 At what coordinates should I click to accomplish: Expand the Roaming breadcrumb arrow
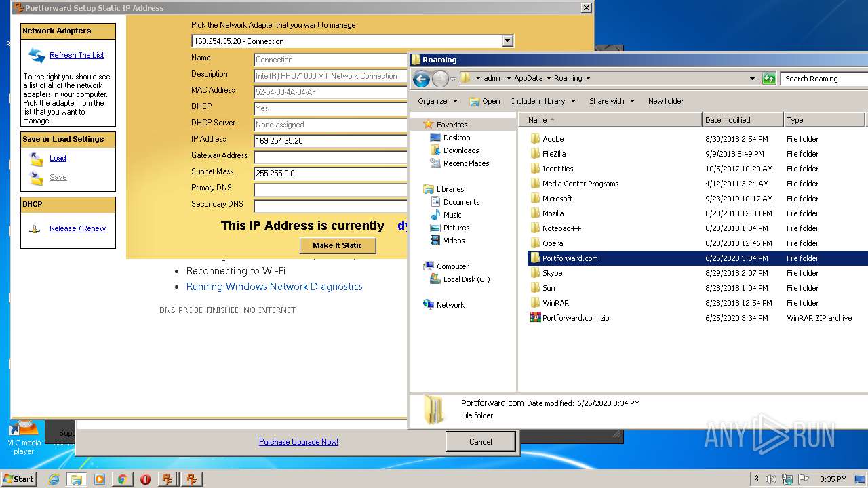pos(588,79)
